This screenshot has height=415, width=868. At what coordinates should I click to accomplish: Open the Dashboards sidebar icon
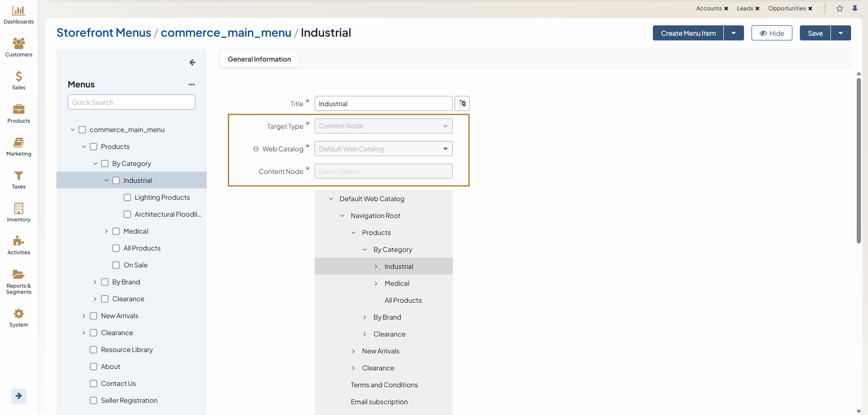coord(19,11)
